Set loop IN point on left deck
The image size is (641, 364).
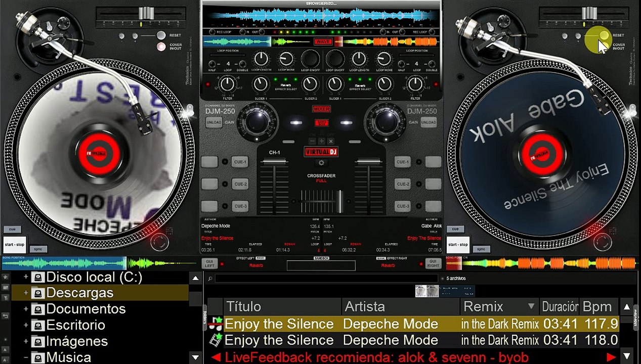[x=242, y=31]
